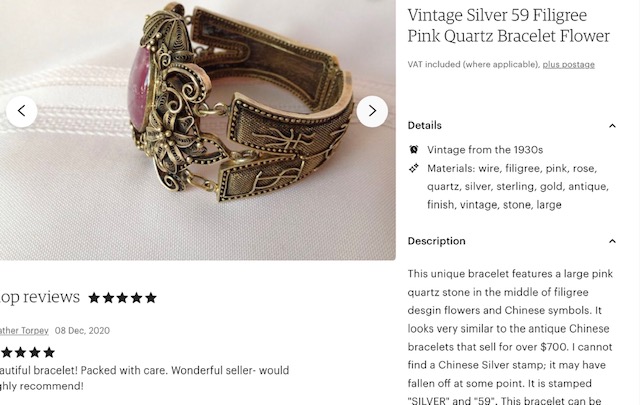Click the 'Vintage from the 1930s' text
The height and width of the screenshot is (405, 640).
point(485,150)
